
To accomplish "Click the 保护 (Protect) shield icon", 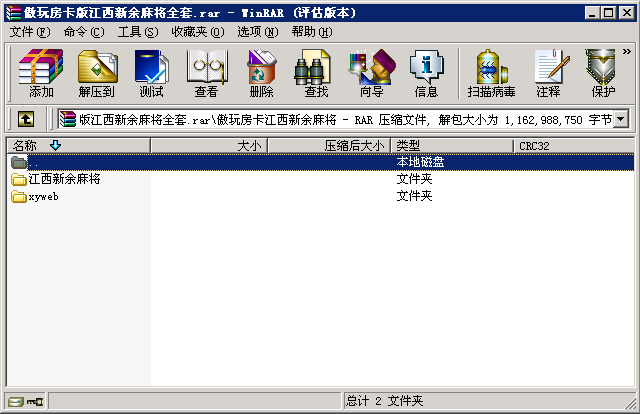I will 602,73.
